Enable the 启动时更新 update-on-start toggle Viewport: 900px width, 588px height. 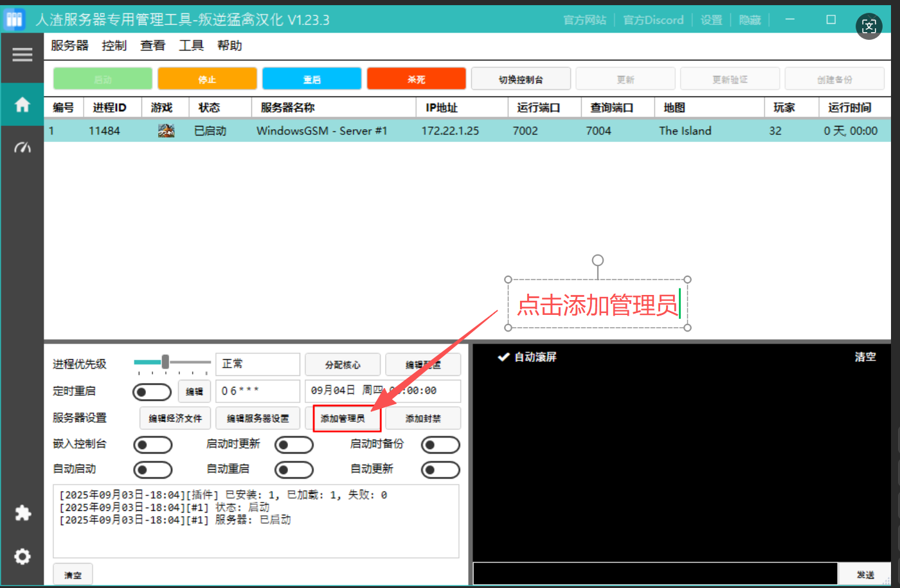point(294,444)
